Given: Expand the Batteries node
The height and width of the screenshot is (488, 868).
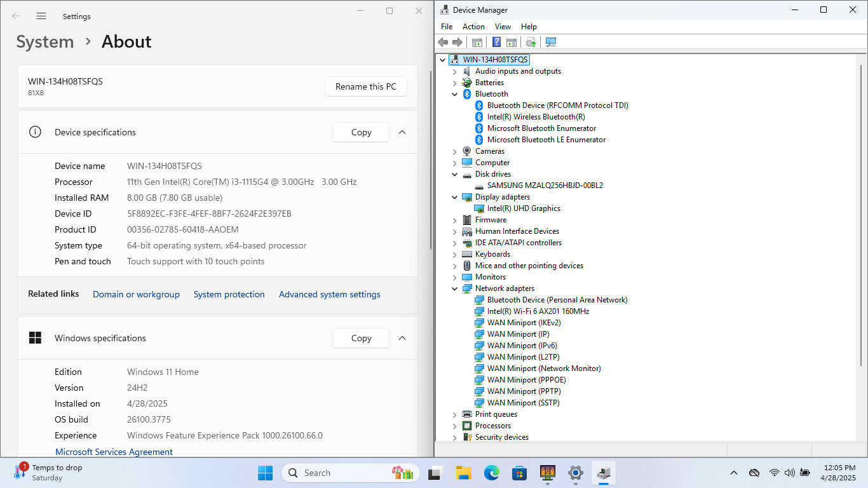Looking at the screenshot, I should click(x=455, y=83).
